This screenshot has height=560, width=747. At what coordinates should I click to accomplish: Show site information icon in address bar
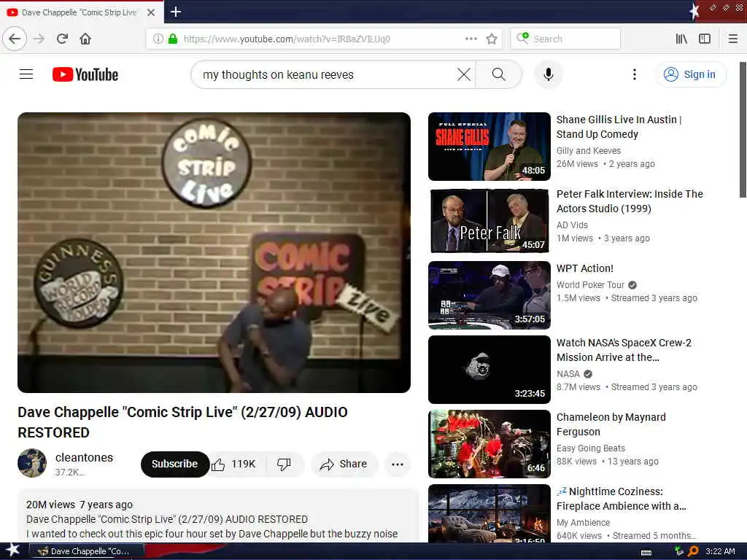click(x=158, y=39)
